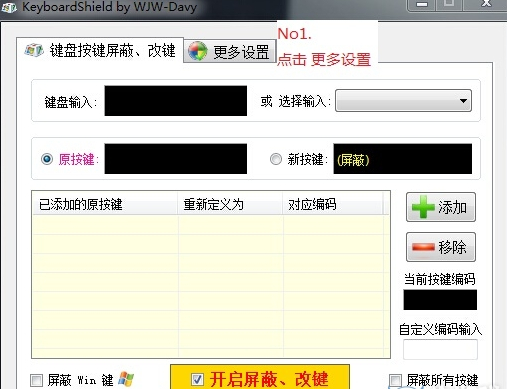Click the 已添加的原按键 column header
The width and height of the screenshot is (507, 389).
coord(105,204)
